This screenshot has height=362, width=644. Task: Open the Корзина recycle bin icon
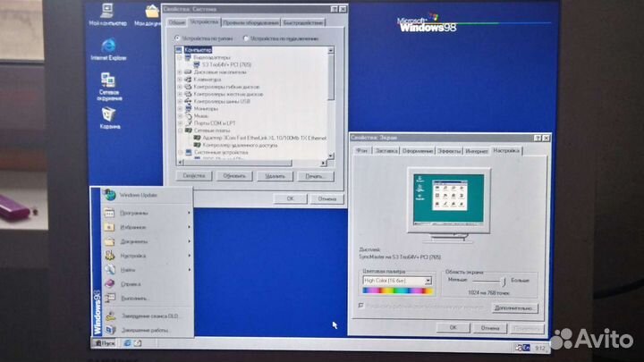click(x=109, y=118)
